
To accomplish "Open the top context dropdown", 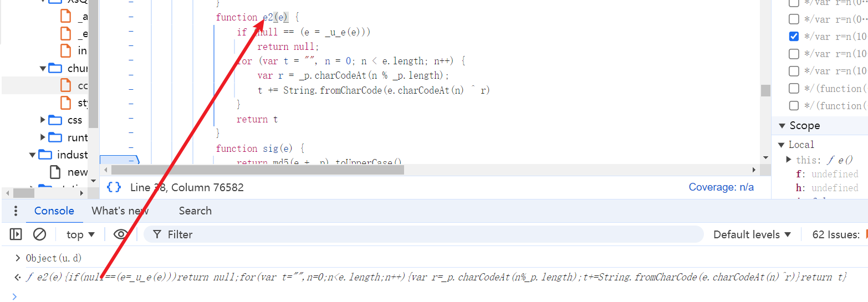I will click(81, 234).
